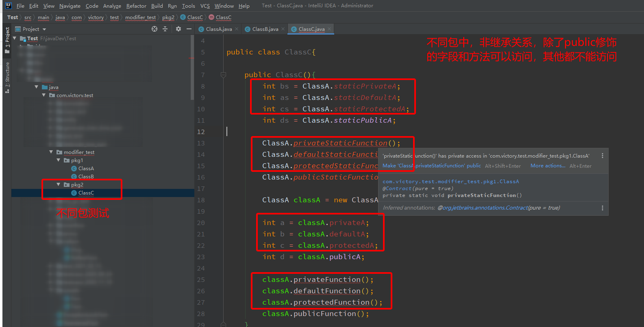Fold the ClassC constructor at line 7
644x327 pixels.
click(223, 75)
